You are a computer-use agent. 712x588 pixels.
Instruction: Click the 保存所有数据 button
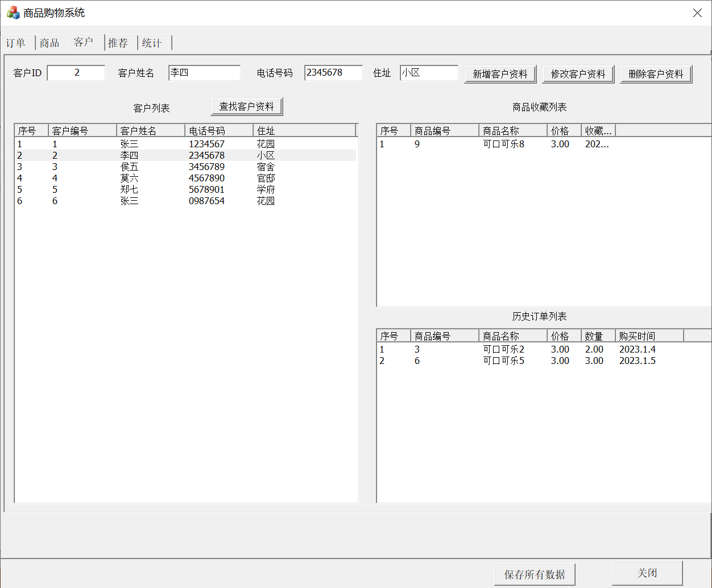click(535, 574)
